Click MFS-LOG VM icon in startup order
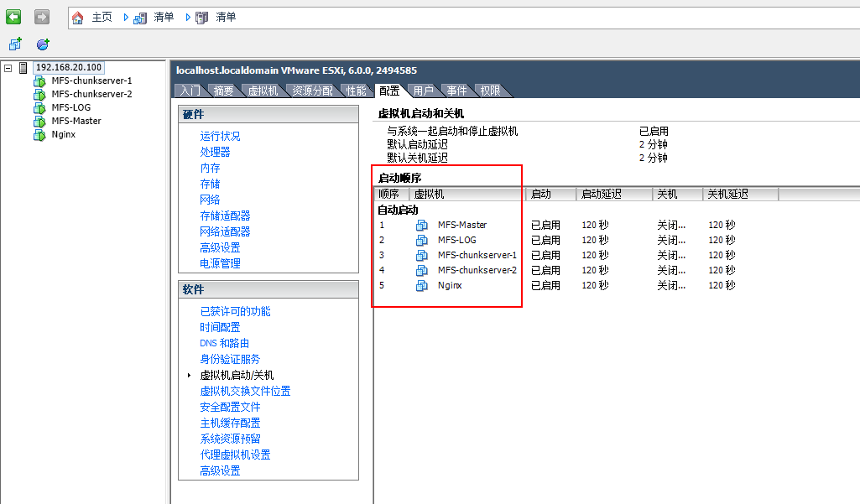The image size is (860, 504). pos(422,240)
